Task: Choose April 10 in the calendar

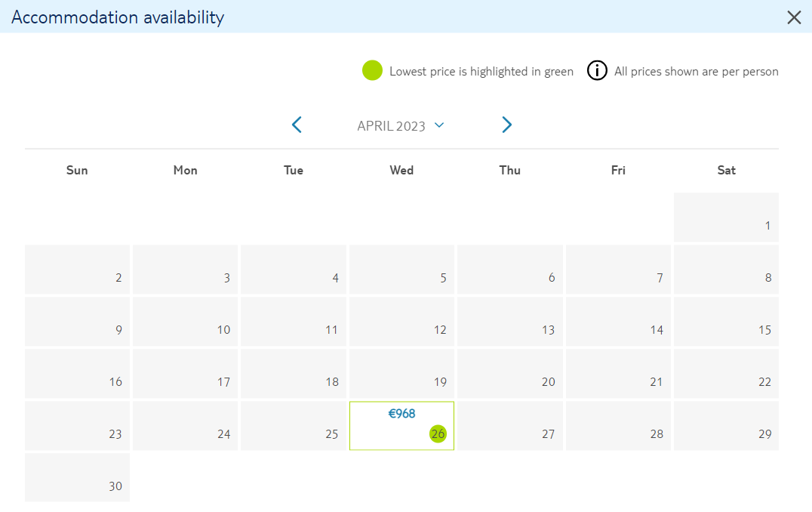Action: click(186, 321)
